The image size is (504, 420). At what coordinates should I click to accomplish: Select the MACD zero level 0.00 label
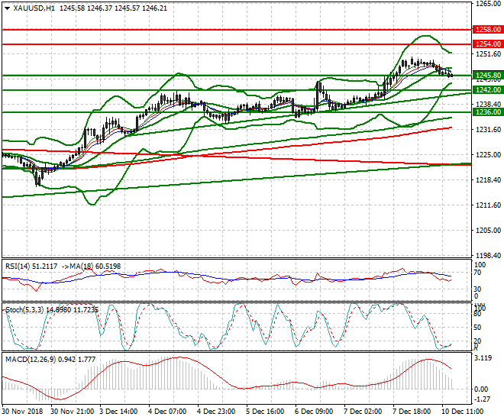(x=481, y=389)
